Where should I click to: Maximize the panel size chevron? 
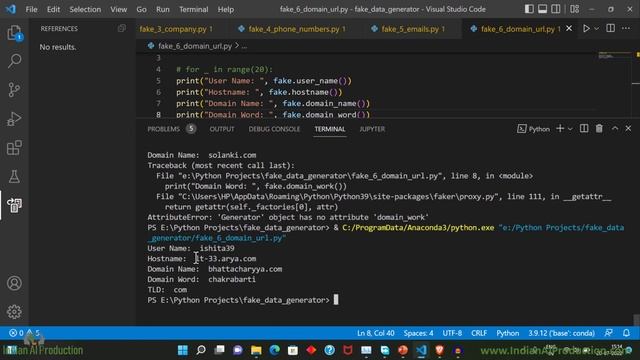[615, 129]
